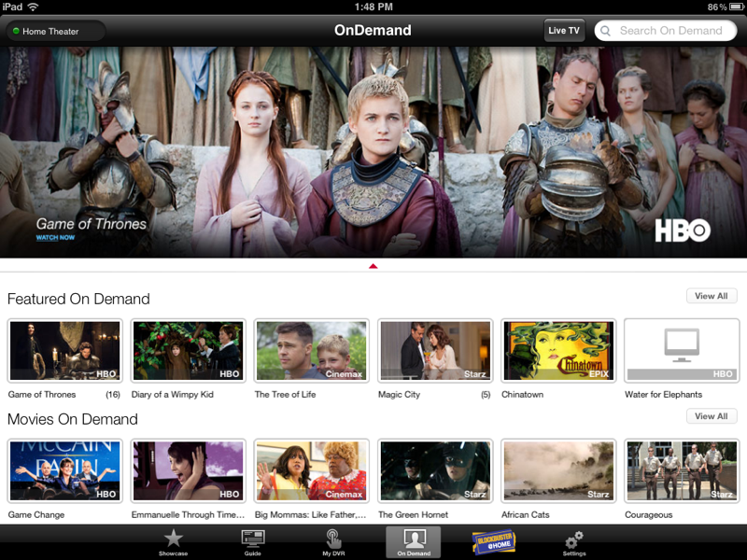The image size is (747, 560).
Task: Select The Tree of Life thumbnail
Action: point(310,350)
